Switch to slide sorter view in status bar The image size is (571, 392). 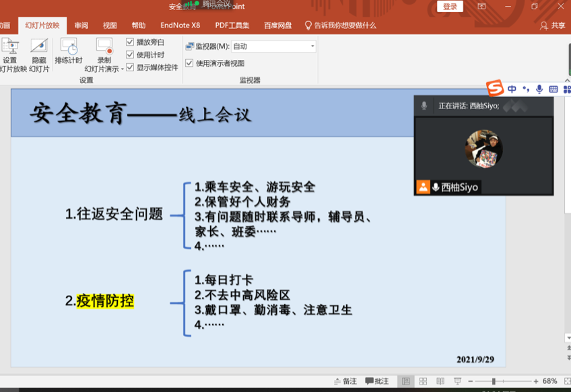pyautogui.click(x=423, y=381)
